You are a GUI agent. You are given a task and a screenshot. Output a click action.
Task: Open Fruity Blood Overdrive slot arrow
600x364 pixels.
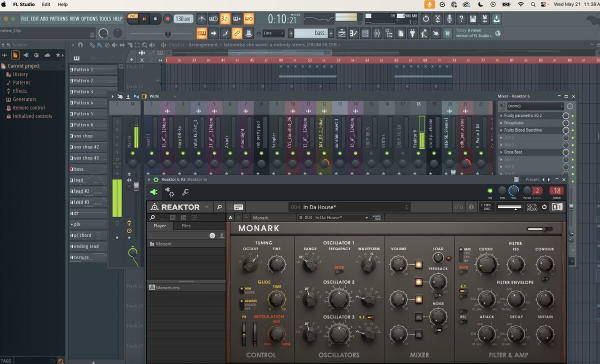point(501,130)
